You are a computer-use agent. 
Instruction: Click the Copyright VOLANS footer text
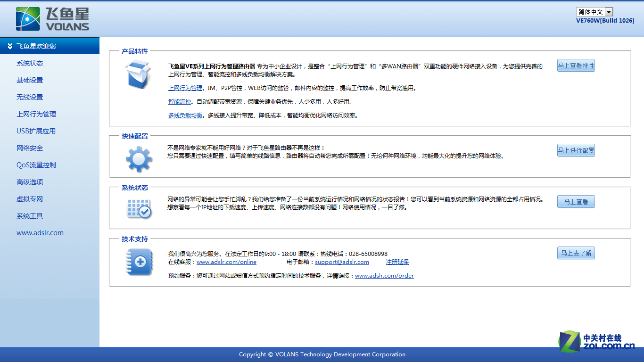(322, 354)
